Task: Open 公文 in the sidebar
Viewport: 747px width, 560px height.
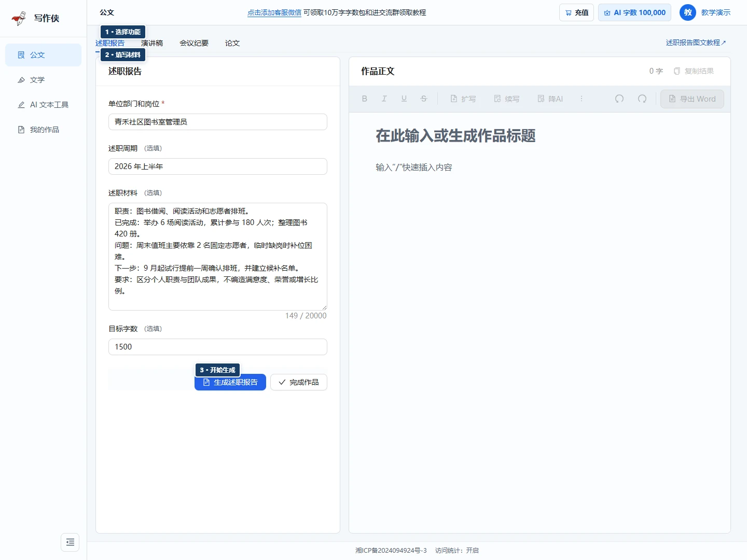Action: click(x=43, y=55)
